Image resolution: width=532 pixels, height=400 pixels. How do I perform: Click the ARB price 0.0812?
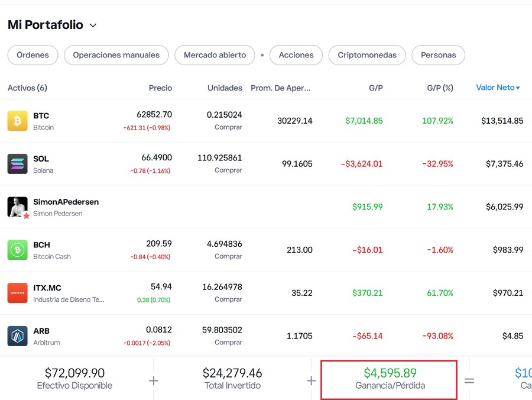click(159, 330)
